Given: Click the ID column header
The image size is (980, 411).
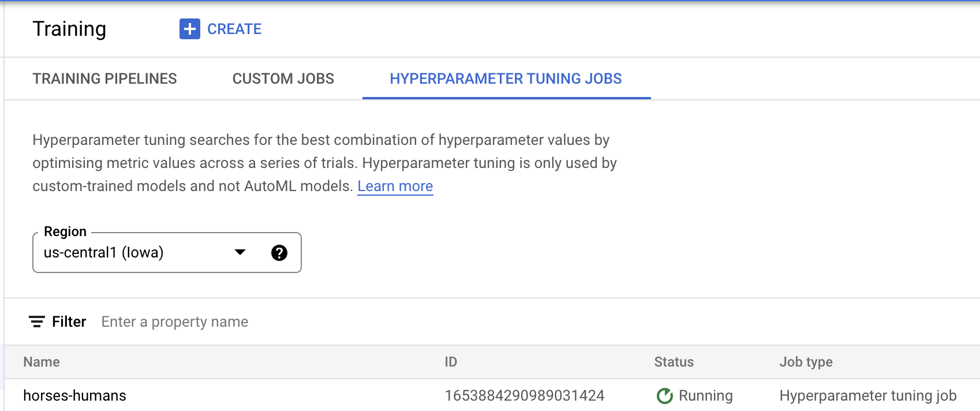Looking at the screenshot, I should click(451, 362).
